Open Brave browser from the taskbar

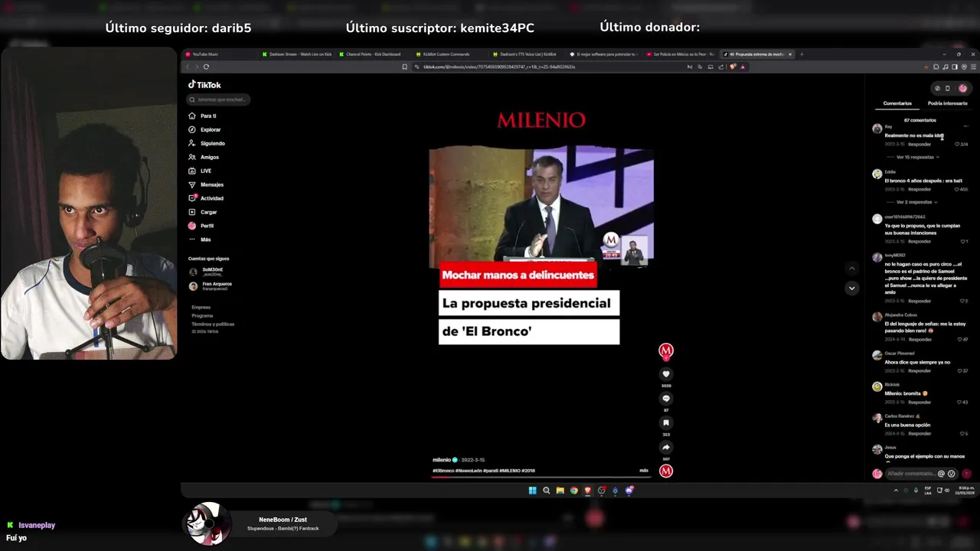[x=587, y=491]
